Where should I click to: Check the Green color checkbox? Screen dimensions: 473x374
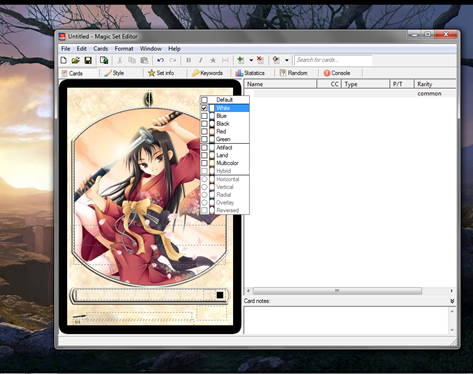coord(204,139)
